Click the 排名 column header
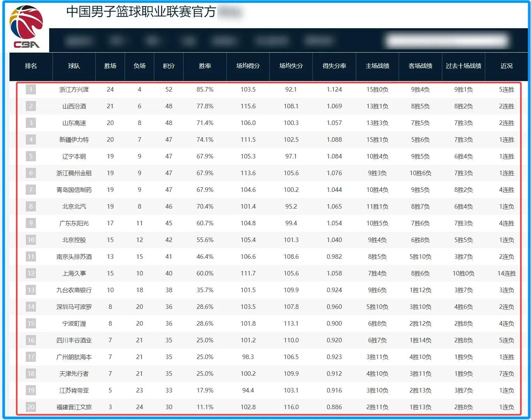This screenshot has height=420, width=531. (31, 66)
